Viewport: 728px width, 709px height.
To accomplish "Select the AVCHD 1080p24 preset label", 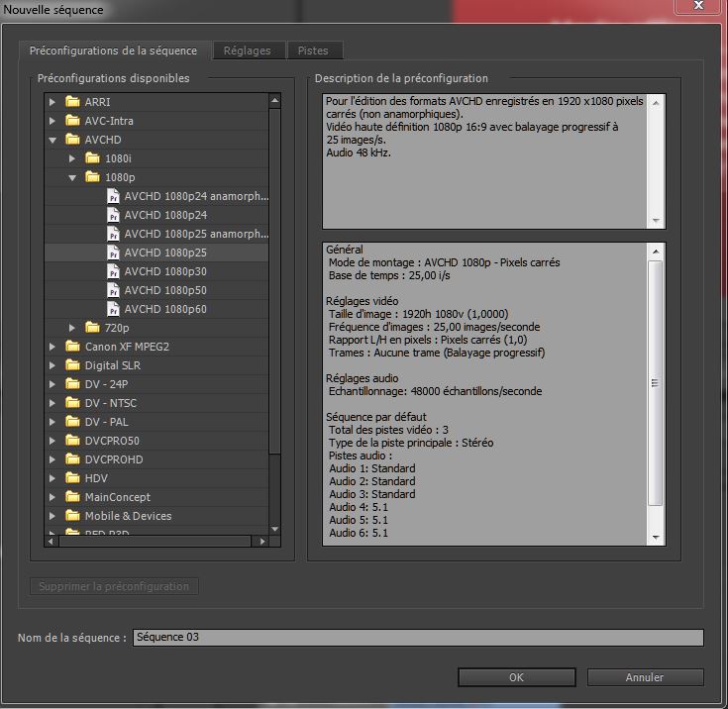I will tap(165, 215).
